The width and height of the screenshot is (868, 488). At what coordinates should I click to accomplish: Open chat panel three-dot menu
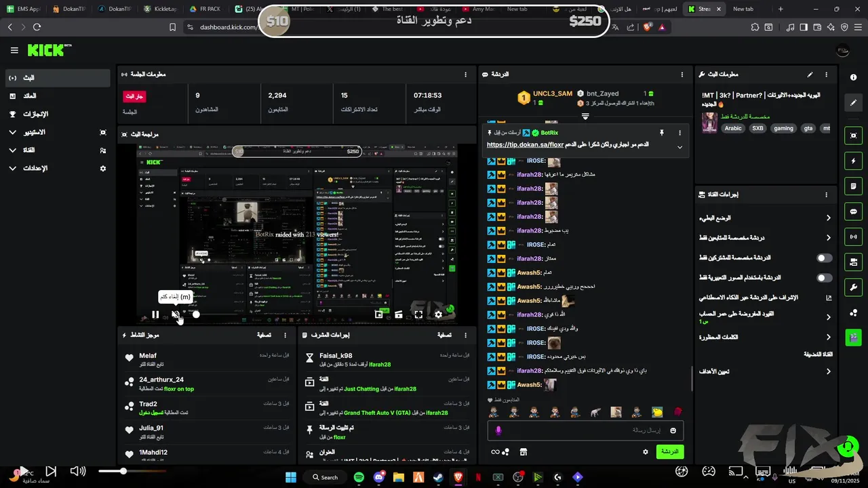[682, 75]
